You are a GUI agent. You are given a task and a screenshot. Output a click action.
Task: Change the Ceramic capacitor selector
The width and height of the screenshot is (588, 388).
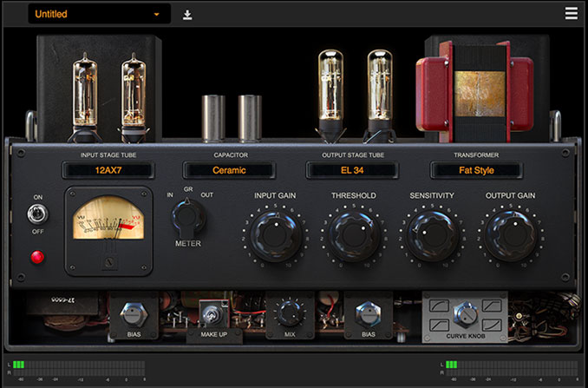pos(229,171)
